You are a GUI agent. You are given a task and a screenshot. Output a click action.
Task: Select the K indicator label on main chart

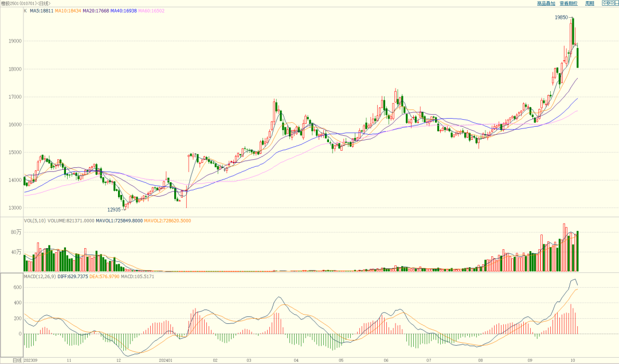click(x=25, y=11)
